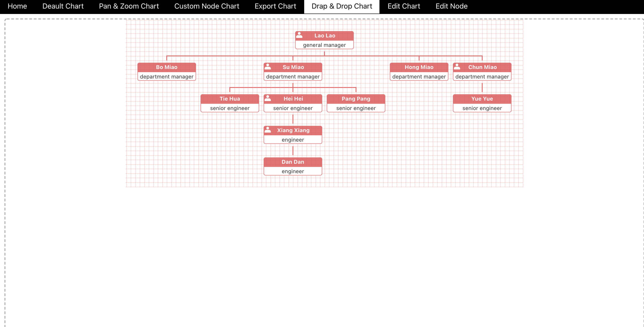This screenshot has height=327, width=644.
Task: Click person icon on Chun Miao node
Action: point(457,66)
